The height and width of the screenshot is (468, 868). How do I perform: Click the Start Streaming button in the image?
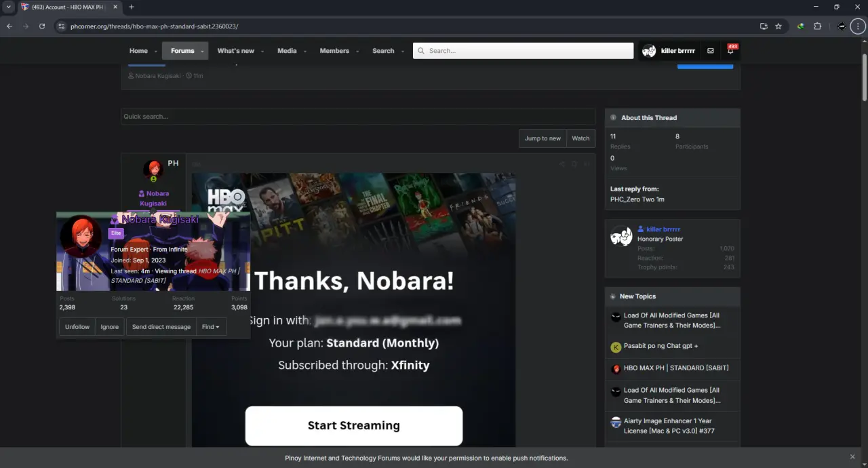[x=354, y=425]
